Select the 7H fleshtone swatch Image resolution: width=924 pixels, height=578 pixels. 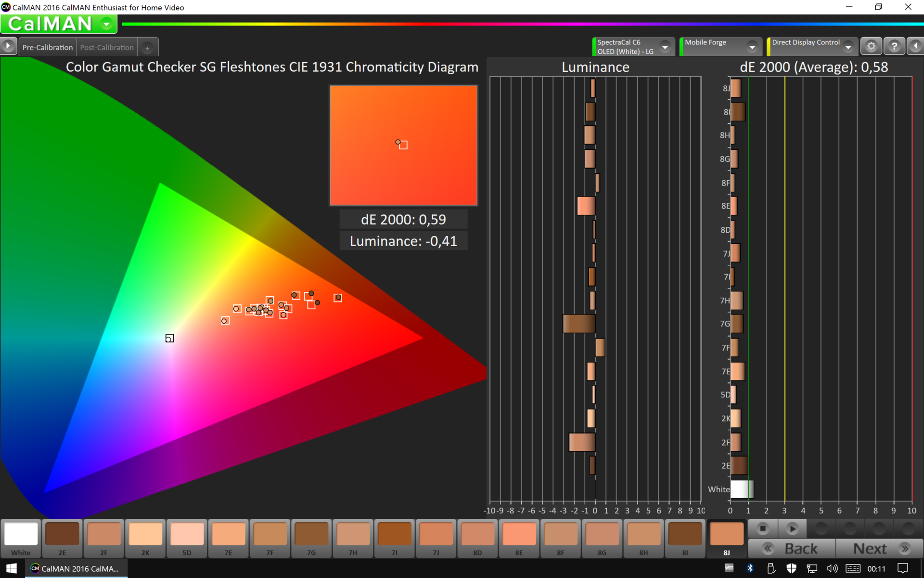[353, 539]
